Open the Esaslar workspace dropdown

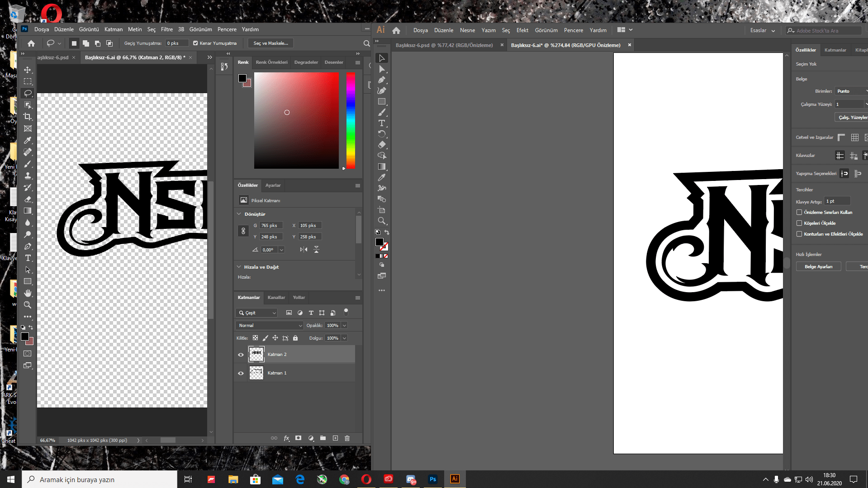[x=763, y=30]
